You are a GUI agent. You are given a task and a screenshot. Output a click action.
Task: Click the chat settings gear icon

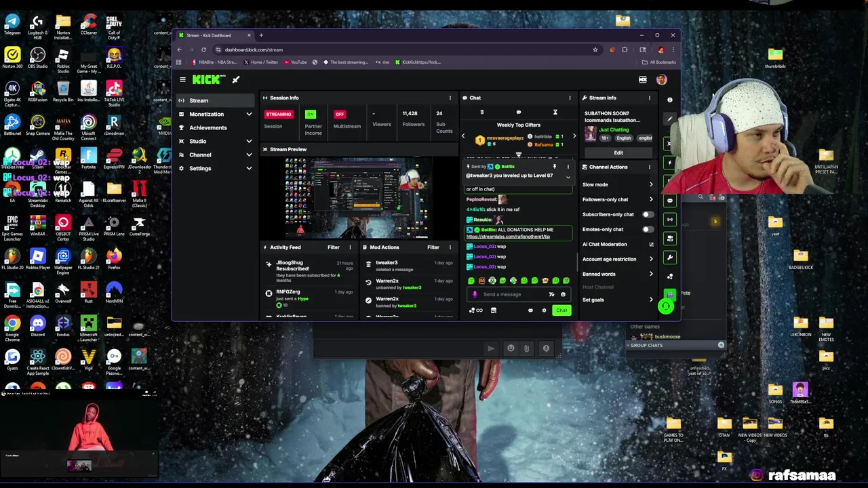(544, 311)
